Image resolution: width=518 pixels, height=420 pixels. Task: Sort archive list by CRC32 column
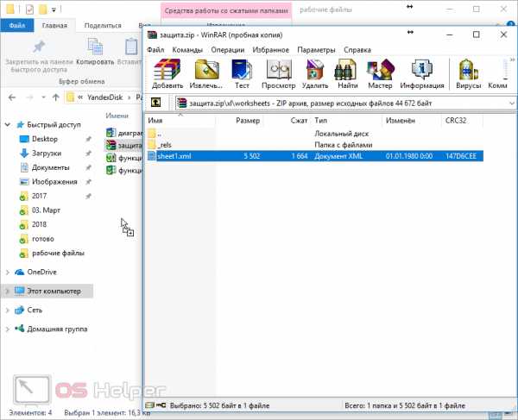click(x=462, y=121)
